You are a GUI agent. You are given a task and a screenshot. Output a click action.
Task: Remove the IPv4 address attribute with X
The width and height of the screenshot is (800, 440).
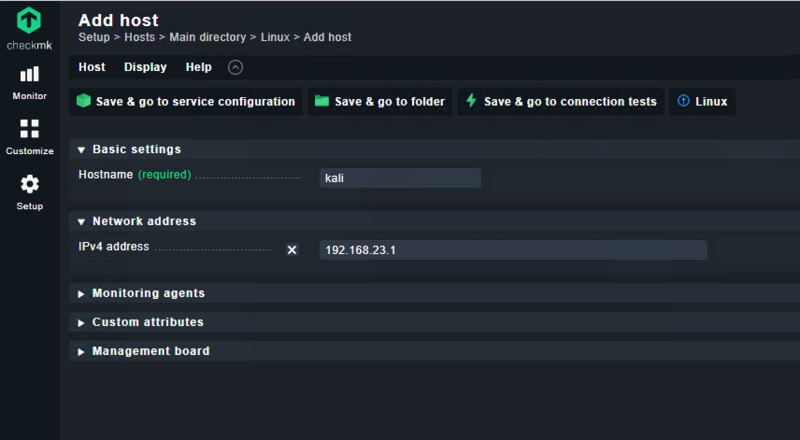292,250
